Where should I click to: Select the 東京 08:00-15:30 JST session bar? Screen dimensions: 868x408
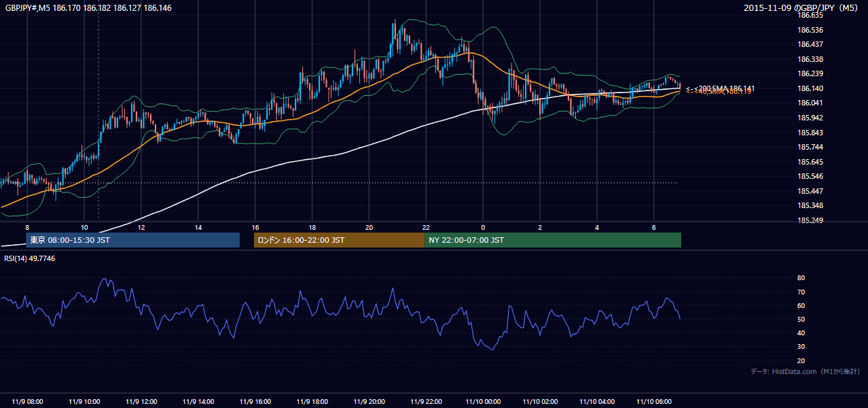click(133, 240)
